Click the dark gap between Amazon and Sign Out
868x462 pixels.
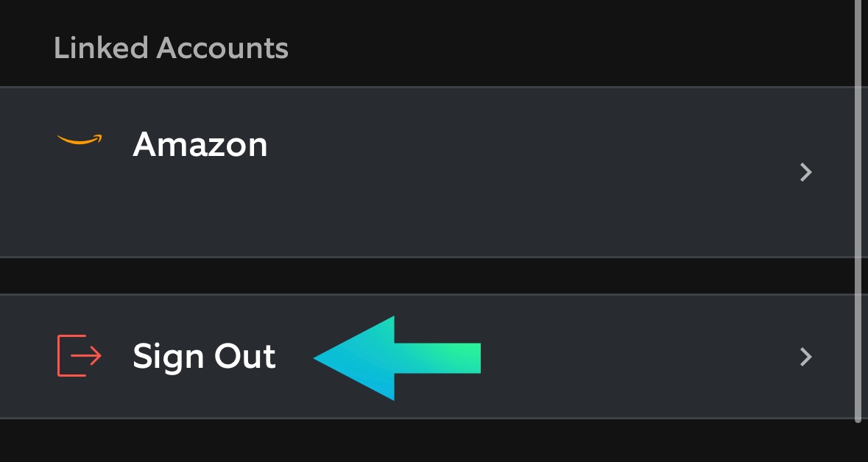click(x=427, y=276)
